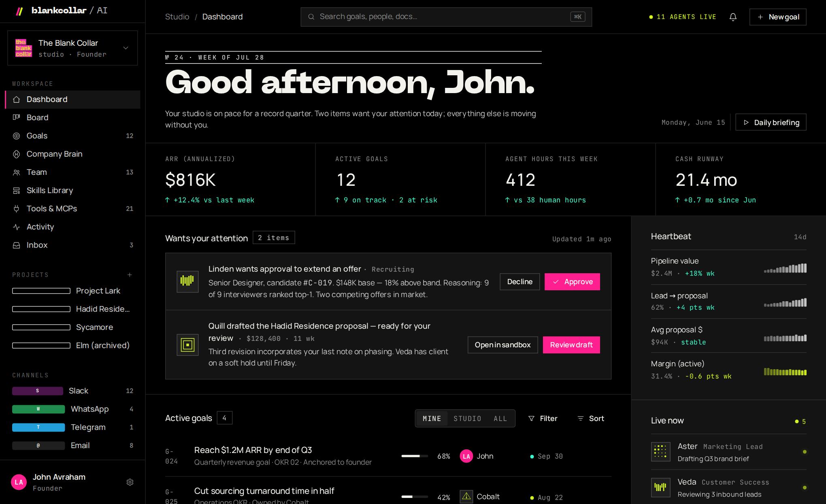Click the Dashboard home icon in sidebar

tap(17, 100)
